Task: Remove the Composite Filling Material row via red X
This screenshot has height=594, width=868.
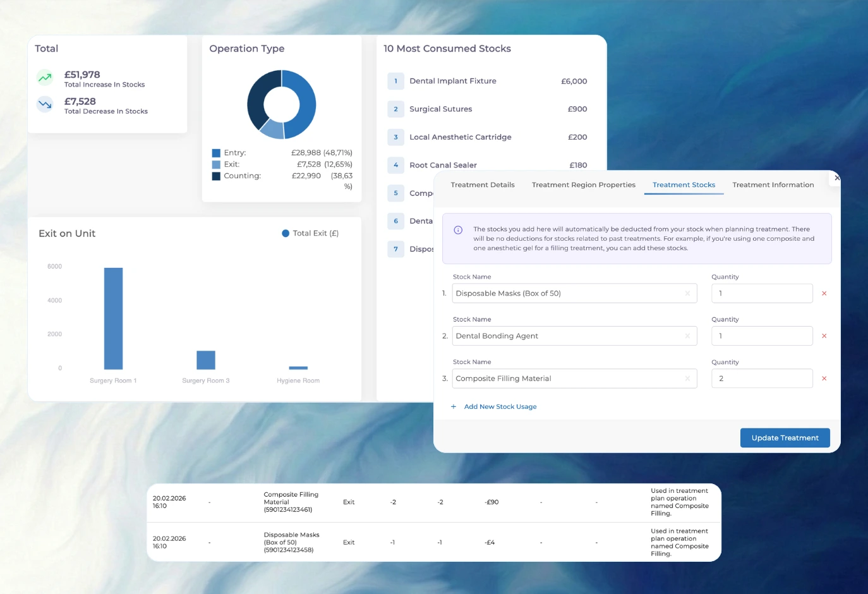Action: [x=824, y=378]
